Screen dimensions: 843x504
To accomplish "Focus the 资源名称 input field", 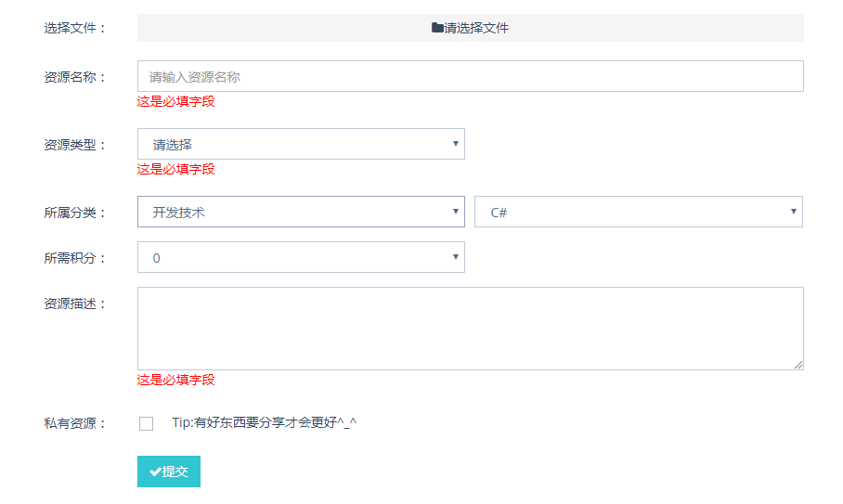I will click(470, 76).
